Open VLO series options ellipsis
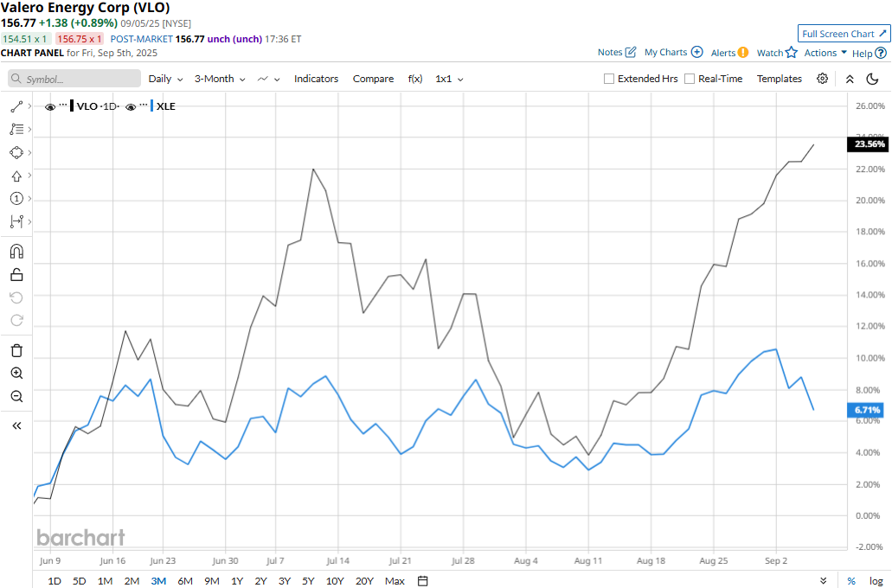The image size is (892, 588). point(63,105)
